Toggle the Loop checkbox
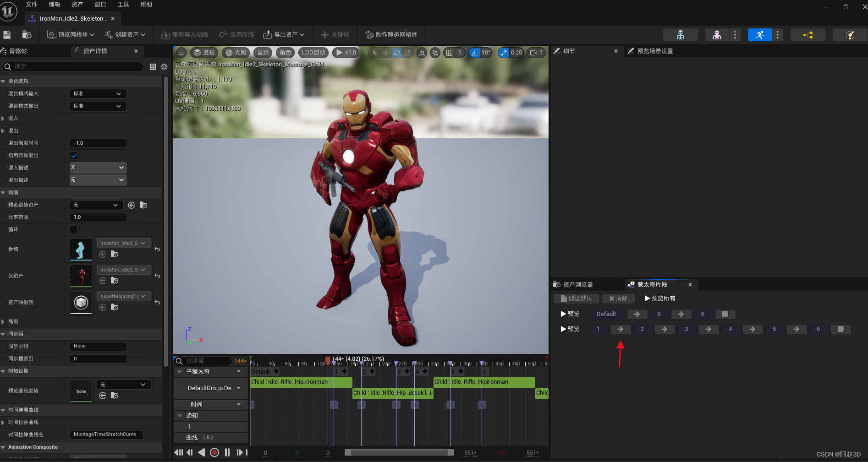The height and width of the screenshot is (462, 868). tap(74, 230)
